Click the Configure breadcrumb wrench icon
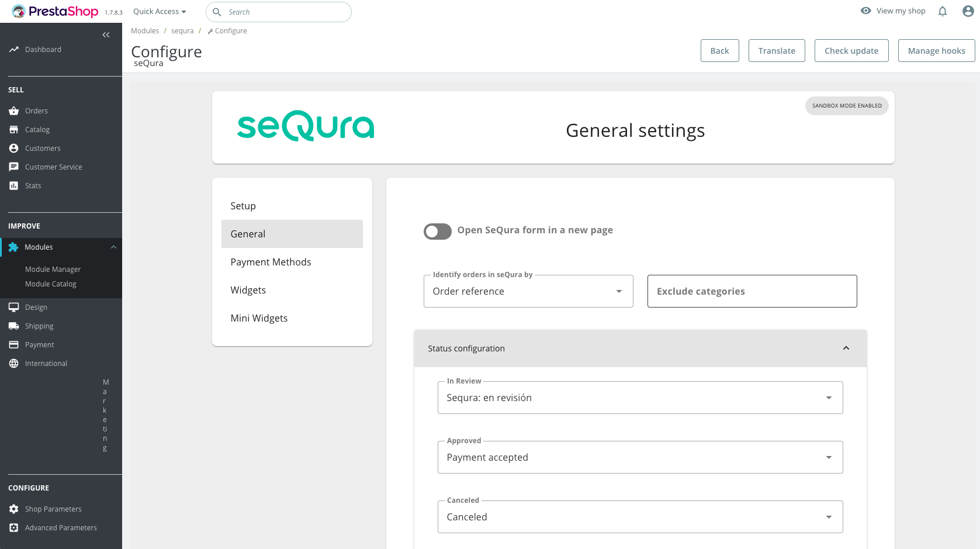 pyautogui.click(x=210, y=32)
